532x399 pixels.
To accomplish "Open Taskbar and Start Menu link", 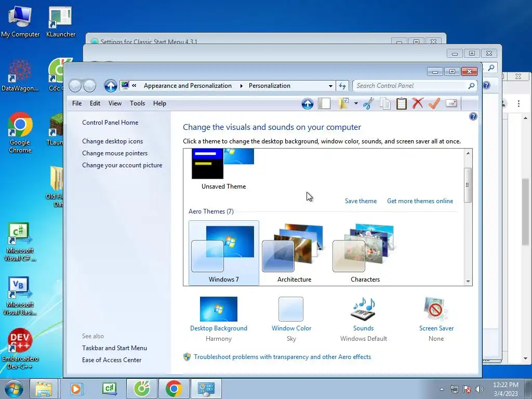I will coord(114,348).
